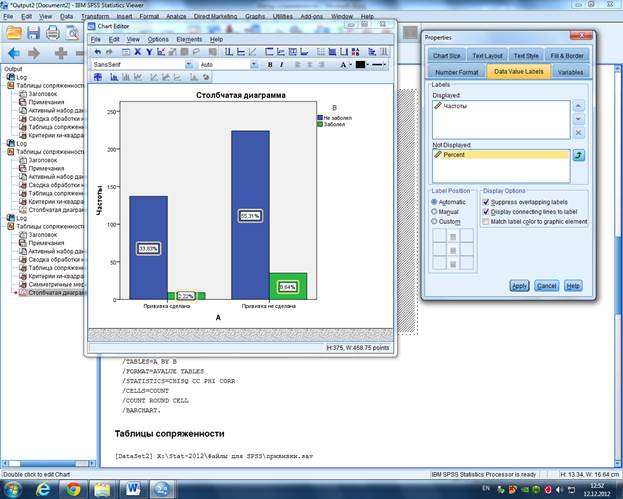Image resolution: width=623 pixels, height=499 pixels.
Task: Open Graphs menu in SPSS Viewer
Action: 255,16
